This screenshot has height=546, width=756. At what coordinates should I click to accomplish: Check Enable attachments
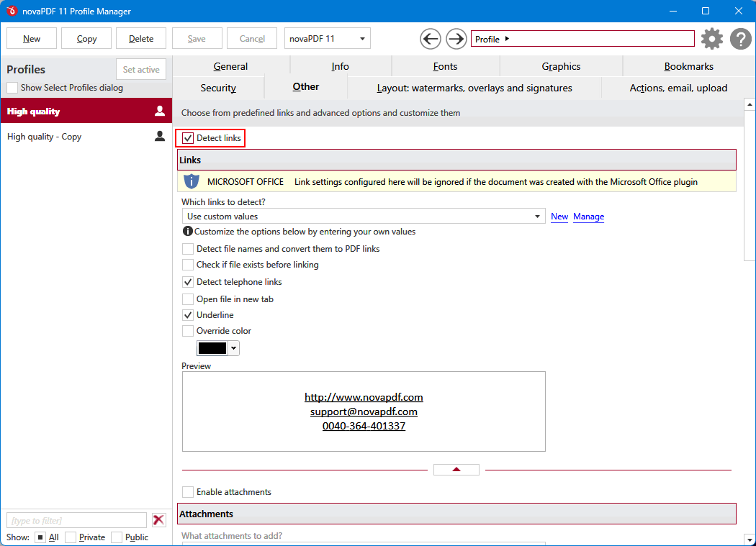[x=188, y=491]
